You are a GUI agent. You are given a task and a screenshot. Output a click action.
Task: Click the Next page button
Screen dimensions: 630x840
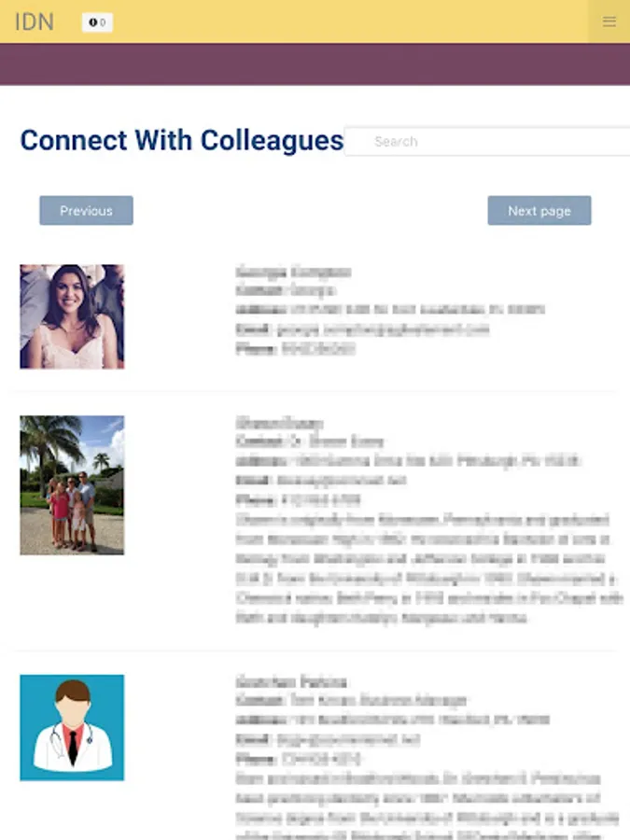point(539,211)
